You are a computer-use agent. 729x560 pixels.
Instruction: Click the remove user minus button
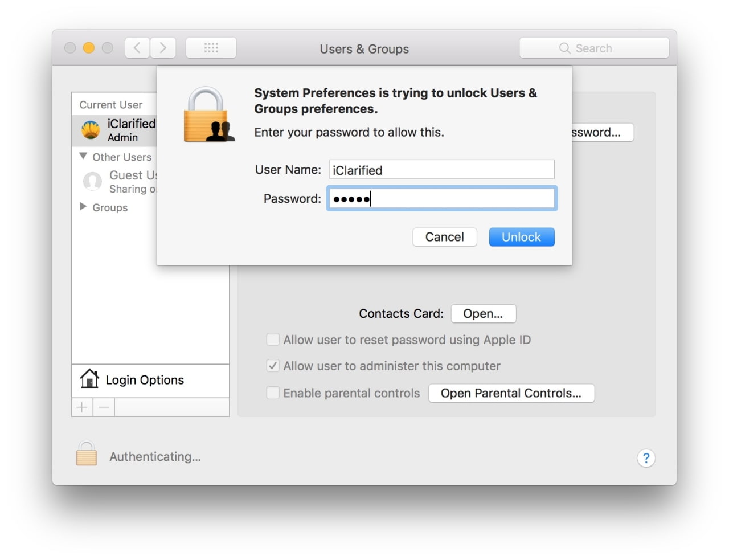(x=104, y=407)
